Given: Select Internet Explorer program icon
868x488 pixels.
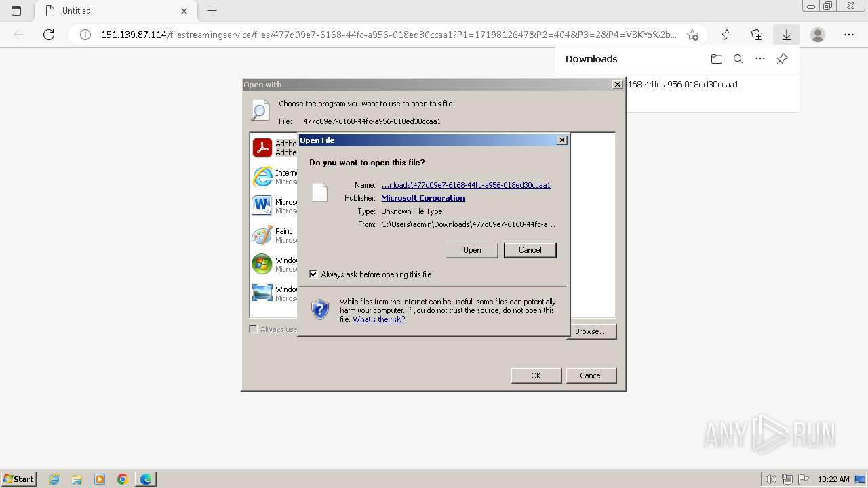Looking at the screenshot, I should [262, 177].
